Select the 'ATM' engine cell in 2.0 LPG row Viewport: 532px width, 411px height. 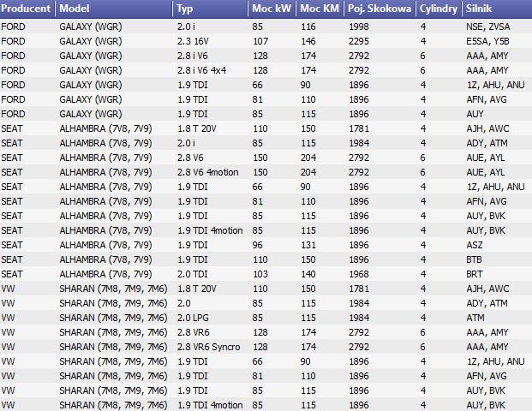tap(475, 318)
